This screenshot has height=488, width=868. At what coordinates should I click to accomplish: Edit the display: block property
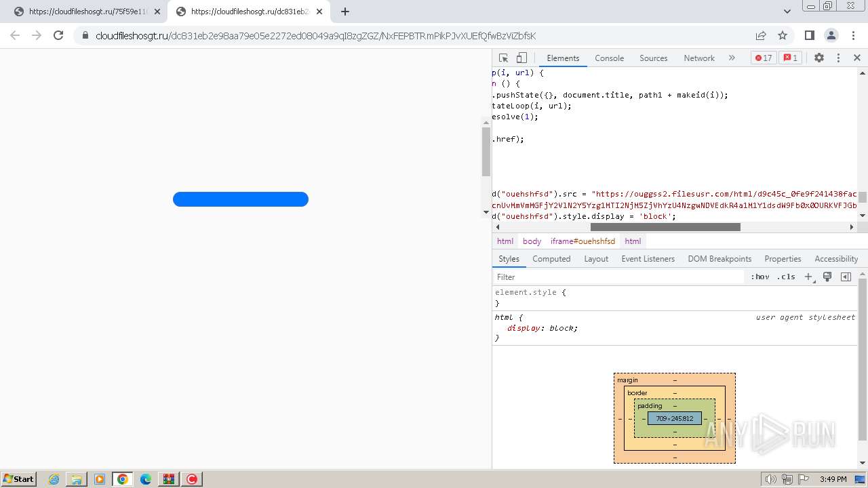[542, 328]
